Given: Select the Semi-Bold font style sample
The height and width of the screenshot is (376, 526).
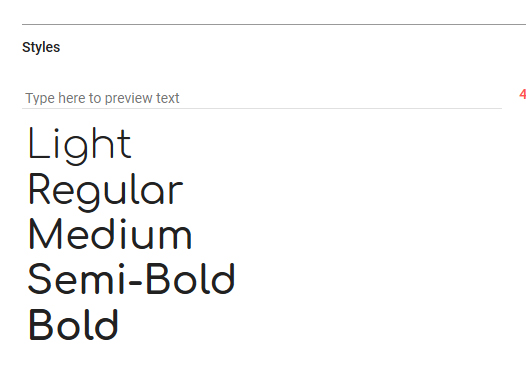Looking at the screenshot, I should coord(132,279).
